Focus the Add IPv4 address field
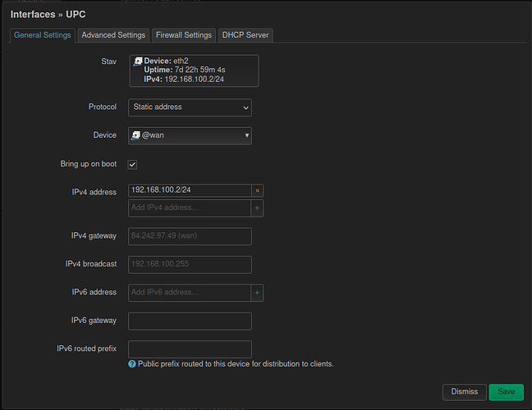This screenshot has height=410, width=532. pyautogui.click(x=190, y=208)
